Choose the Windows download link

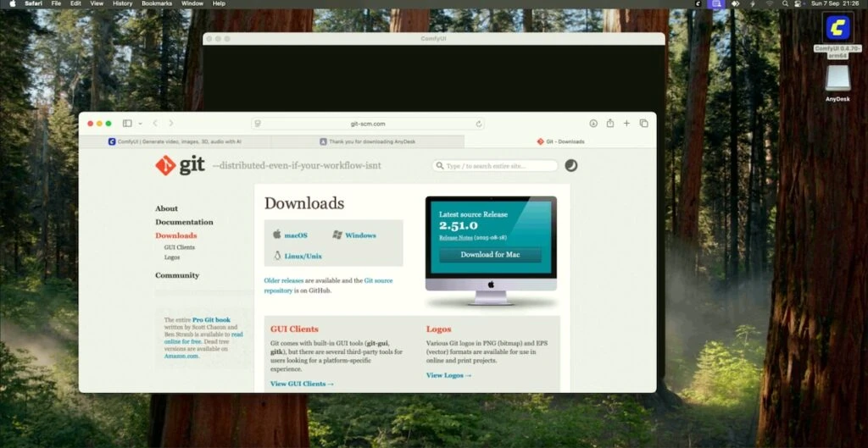click(x=360, y=235)
